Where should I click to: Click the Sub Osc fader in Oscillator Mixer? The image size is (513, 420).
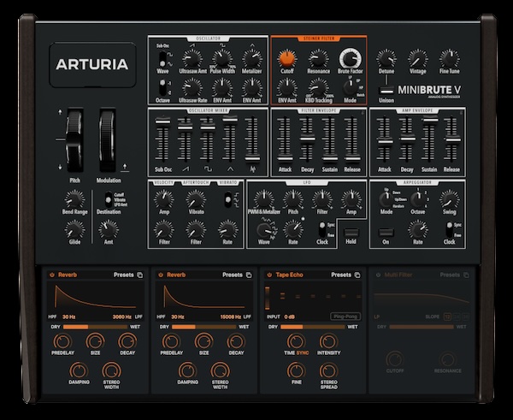162,121
